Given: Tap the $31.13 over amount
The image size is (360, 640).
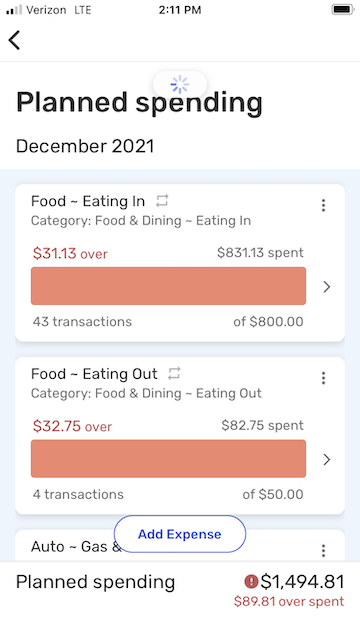Looking at the screenshot, I should [70, 253].
